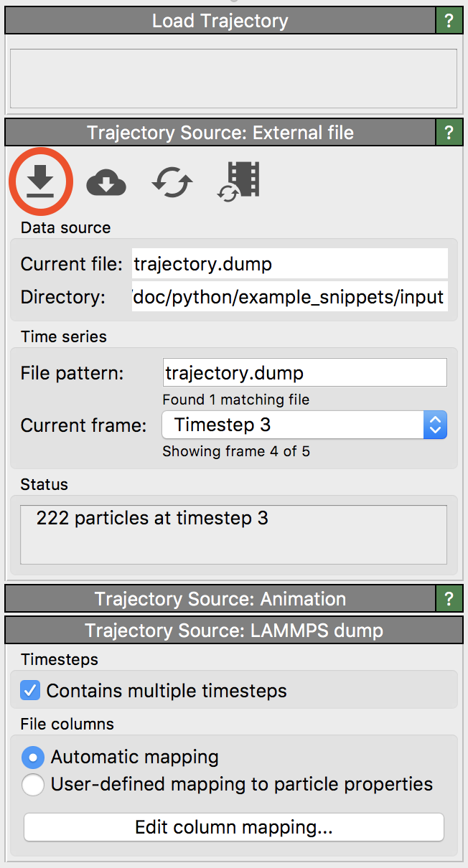Expand the Trajectory Source: Animation rollout

coord(220,599)
